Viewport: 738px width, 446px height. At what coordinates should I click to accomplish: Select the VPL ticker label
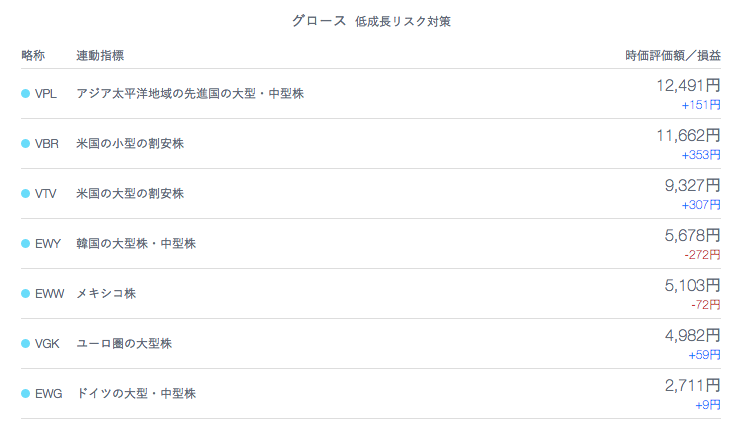click(46, 93)
